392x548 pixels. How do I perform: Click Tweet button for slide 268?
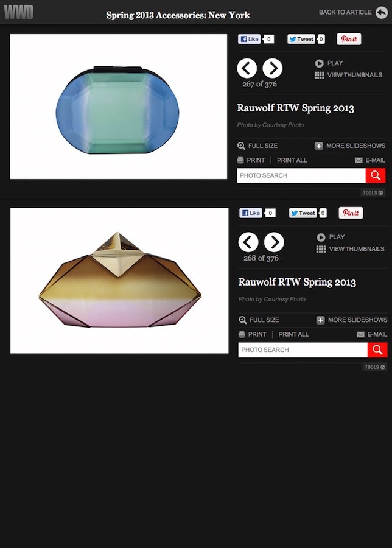pos(303,213)
